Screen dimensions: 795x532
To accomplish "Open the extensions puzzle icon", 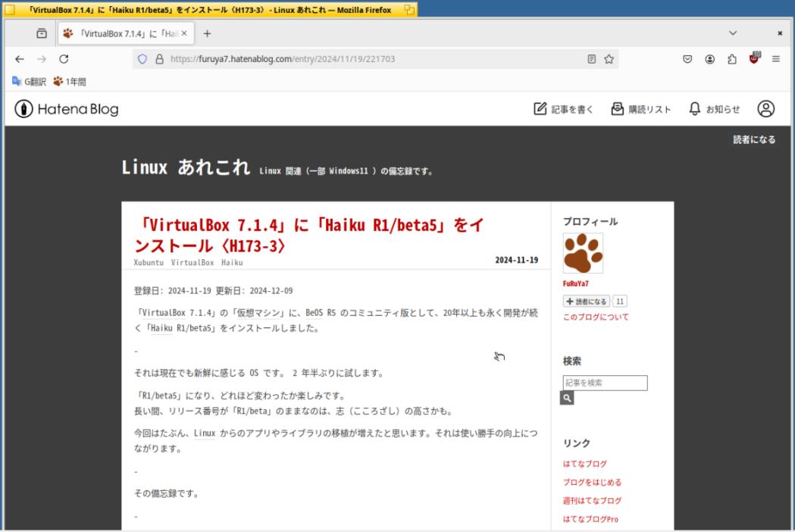I will pyautogui.click(x=732, y=59).
